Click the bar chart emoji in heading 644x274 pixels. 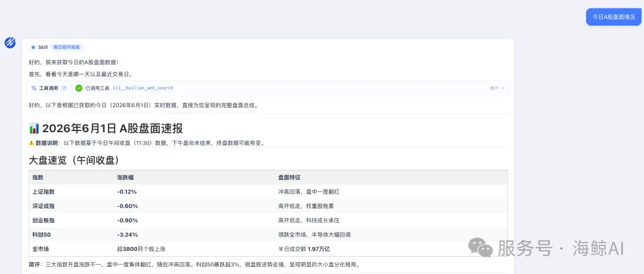coord(34,129)
